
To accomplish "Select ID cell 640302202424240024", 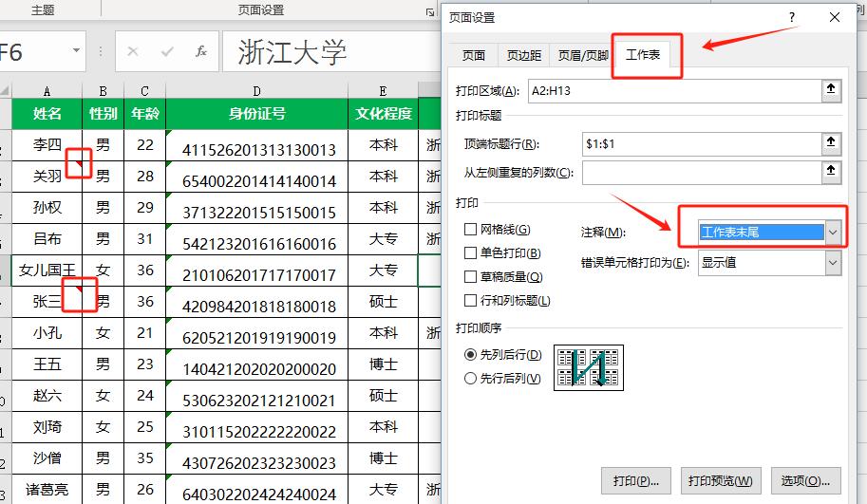I will click(256, 490).
